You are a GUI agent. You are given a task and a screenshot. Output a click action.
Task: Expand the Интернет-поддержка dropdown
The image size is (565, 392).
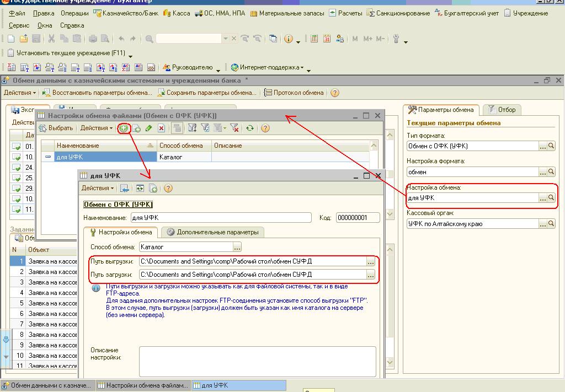point(267,67)
